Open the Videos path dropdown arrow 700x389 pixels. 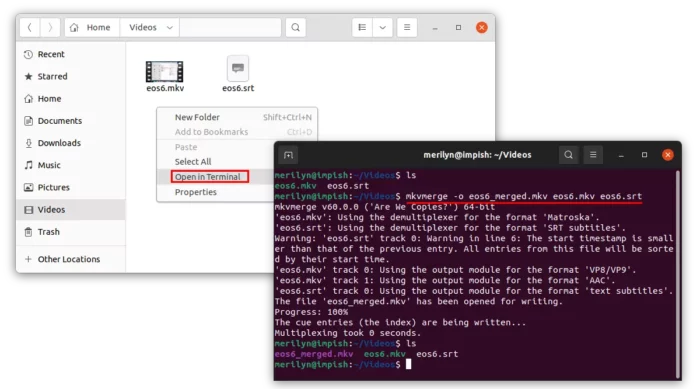tap(170, 28)
